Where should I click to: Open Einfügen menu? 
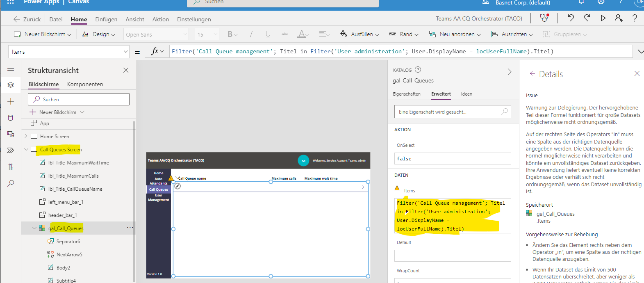pyautogui.click(x=106, y=19)
